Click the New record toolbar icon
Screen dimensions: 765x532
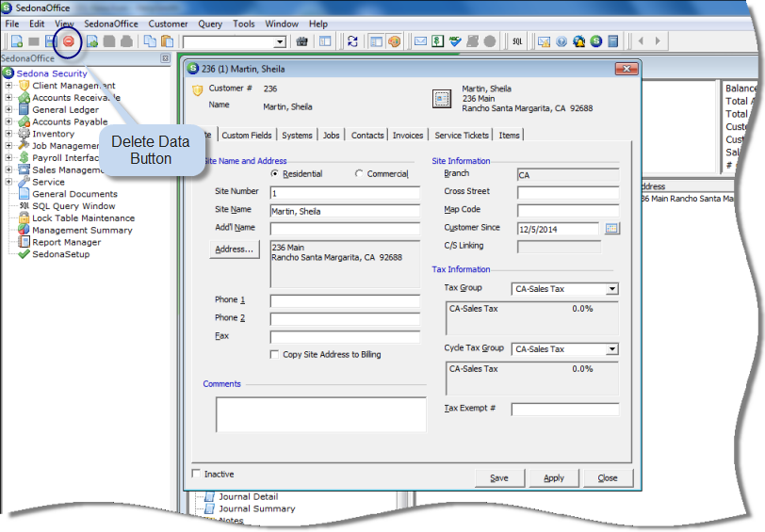click(x=17, y=41)
